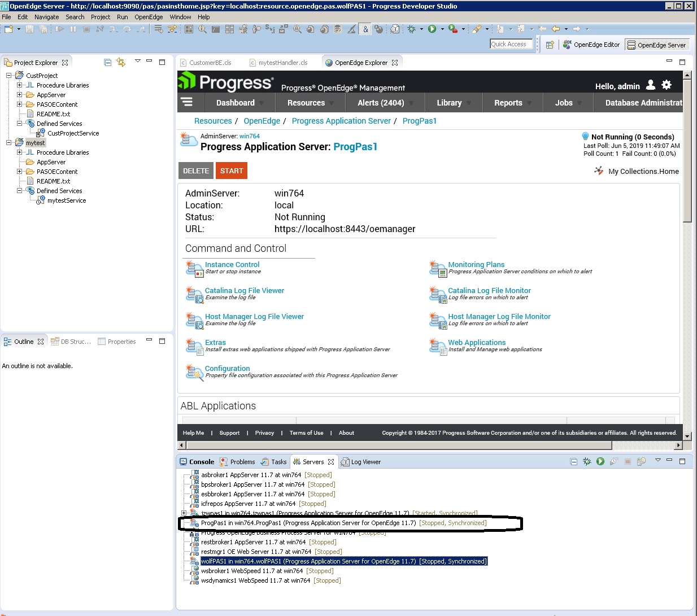The height and width of the screenshot is (616, 697).
Task: Start server in debug mode from Servers view
Action: pyautogui.click(x=587, y=461)
